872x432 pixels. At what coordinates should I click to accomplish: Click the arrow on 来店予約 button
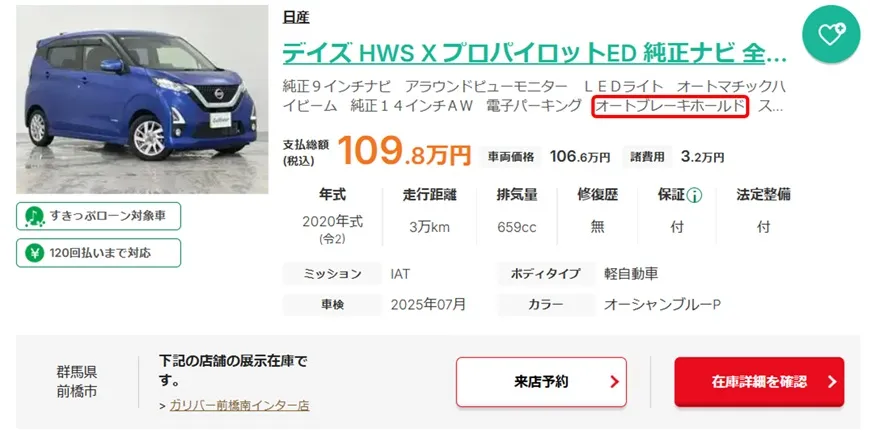pos(614,382)
